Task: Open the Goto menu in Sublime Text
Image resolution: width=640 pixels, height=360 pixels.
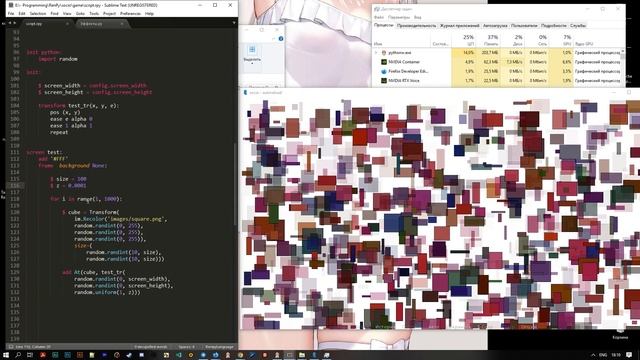Action: [80, 13]
